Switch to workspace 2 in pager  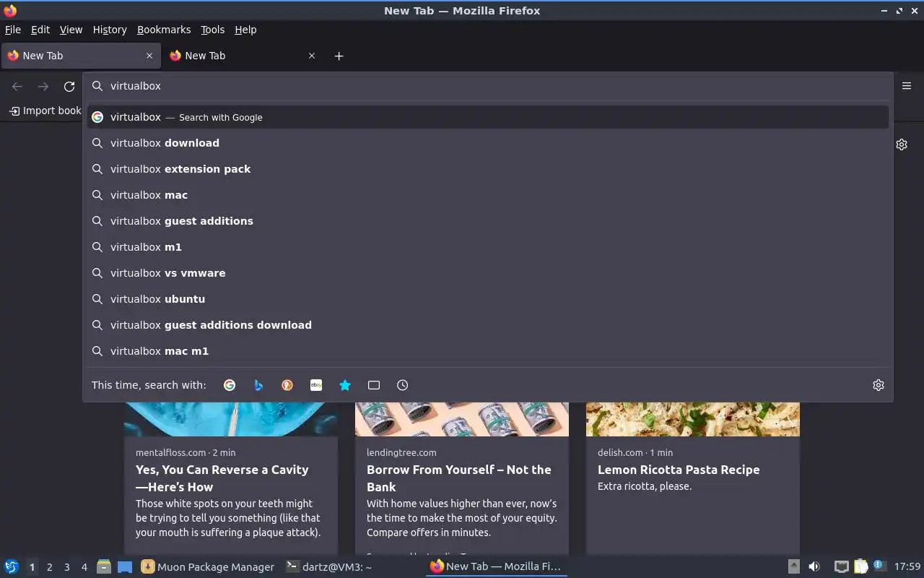pyautogui.click(x=49, y=567)
